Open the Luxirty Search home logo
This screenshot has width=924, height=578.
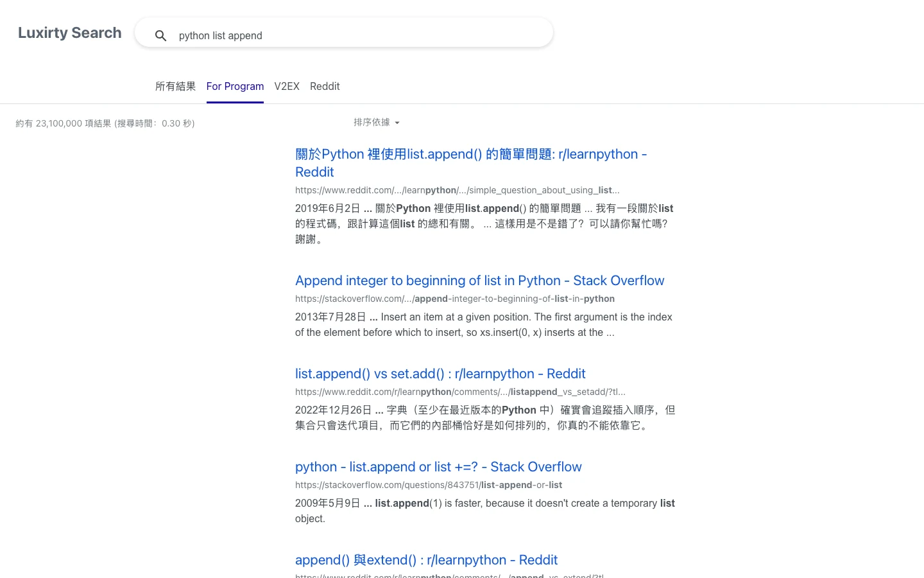pos(70,33)
